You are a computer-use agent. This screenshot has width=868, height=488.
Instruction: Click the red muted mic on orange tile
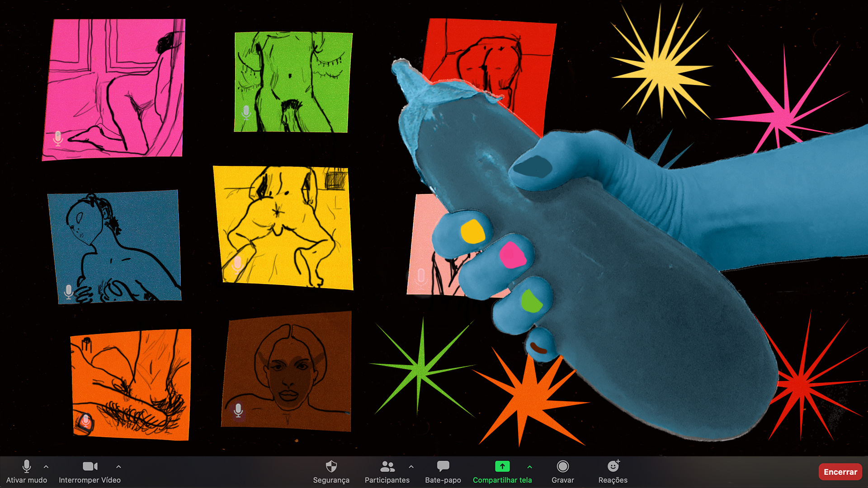(85, 422)
